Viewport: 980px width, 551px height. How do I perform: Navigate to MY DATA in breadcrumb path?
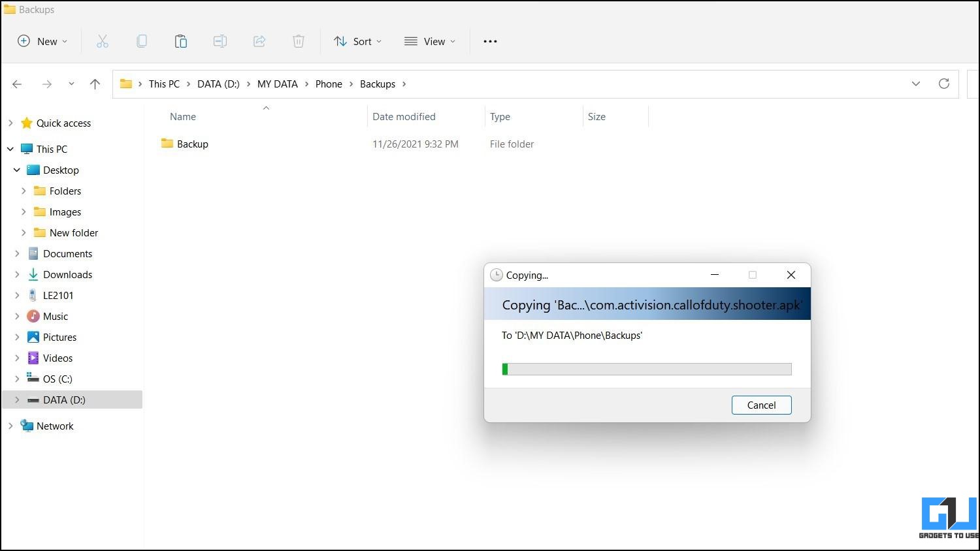coord(277,84)
